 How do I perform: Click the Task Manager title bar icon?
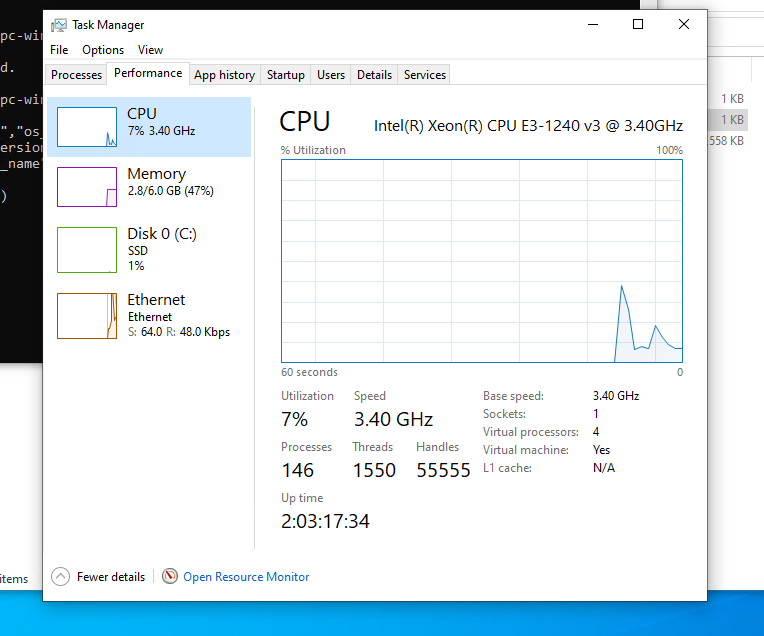coord(60,25)
